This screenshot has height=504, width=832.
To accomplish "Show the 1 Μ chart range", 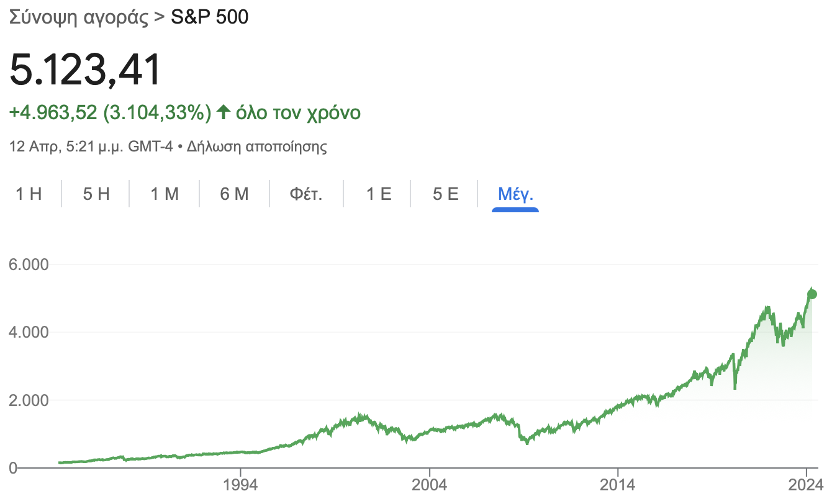I will 165,194.
